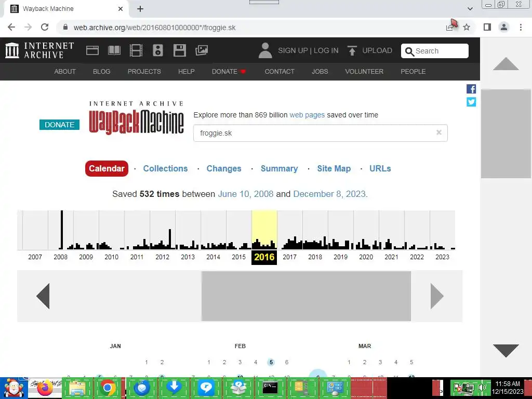This screenshot has width=532, height=399.
Task: Select year 2012 on timeline
Action: tap(162, 257)
